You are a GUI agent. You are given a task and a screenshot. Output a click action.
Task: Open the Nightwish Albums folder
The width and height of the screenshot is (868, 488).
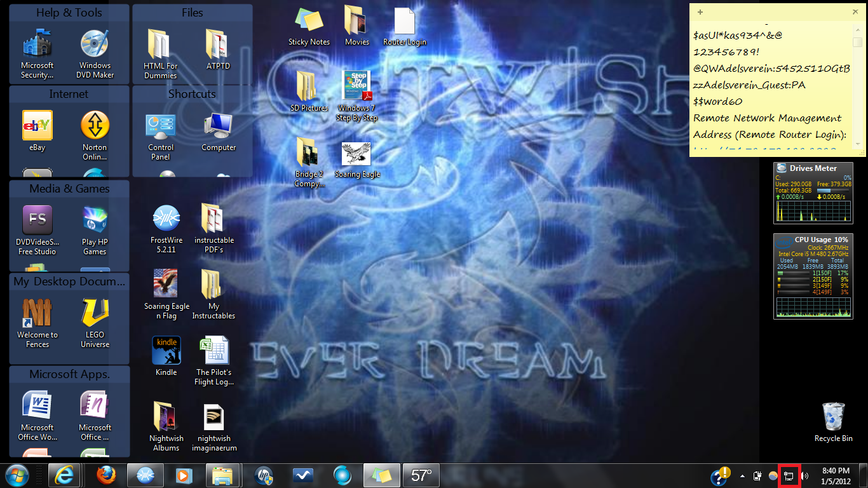(166, 427)
